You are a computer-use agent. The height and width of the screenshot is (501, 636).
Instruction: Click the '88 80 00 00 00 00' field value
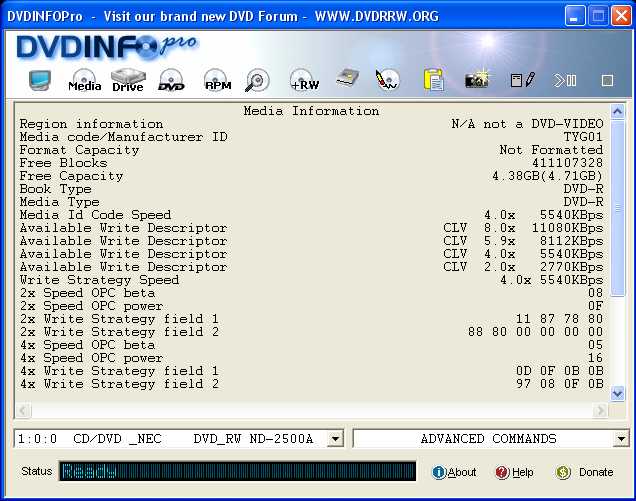click(x=535, y=332)
